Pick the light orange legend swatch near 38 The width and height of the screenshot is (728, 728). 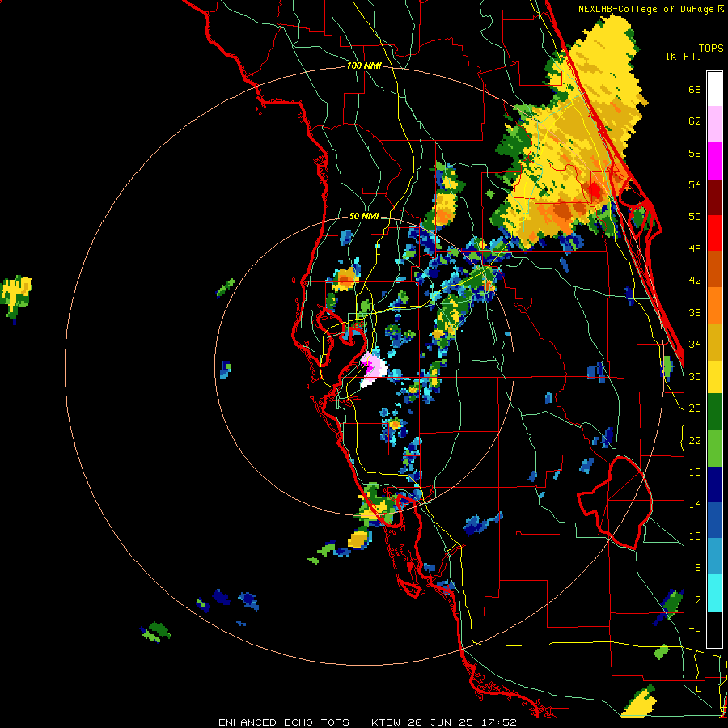point(714,305)
